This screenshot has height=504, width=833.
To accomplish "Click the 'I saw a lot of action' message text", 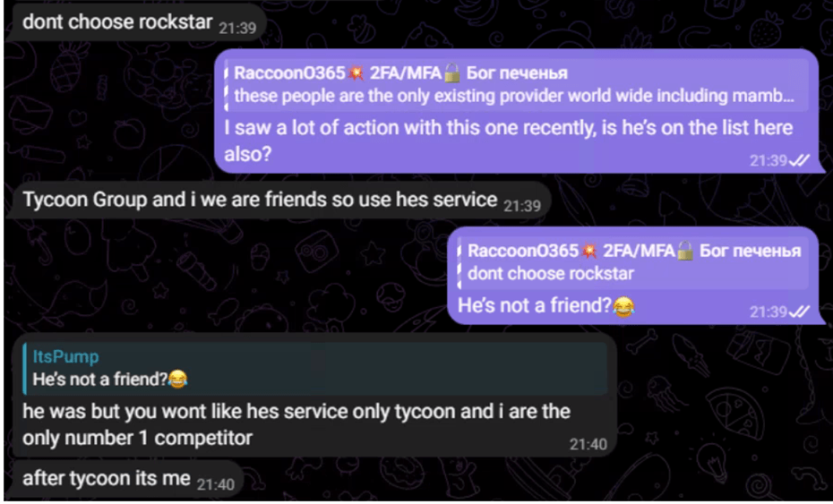I will [x=508, y=141].
